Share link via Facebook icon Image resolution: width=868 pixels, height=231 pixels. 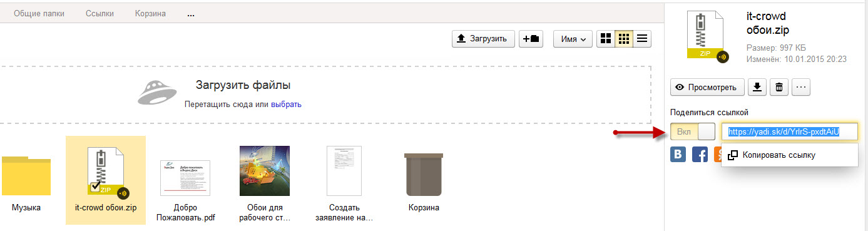(700, 154)
